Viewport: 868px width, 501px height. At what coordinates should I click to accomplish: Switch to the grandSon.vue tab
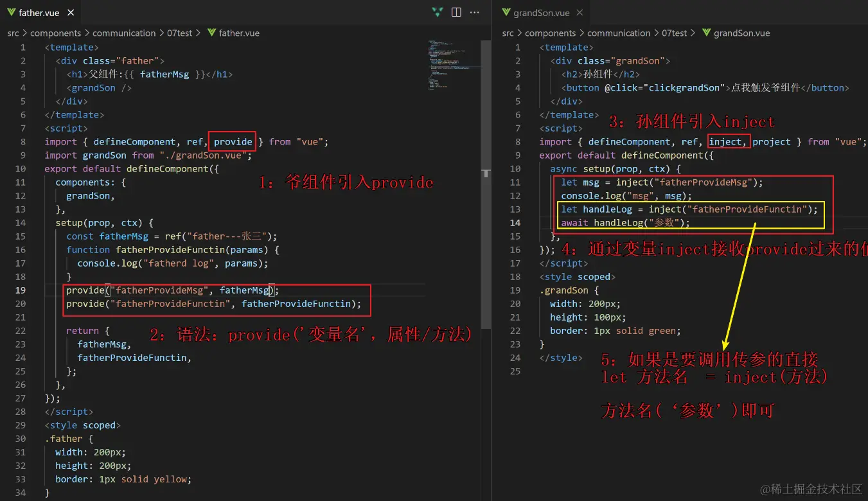coord(541,13)
